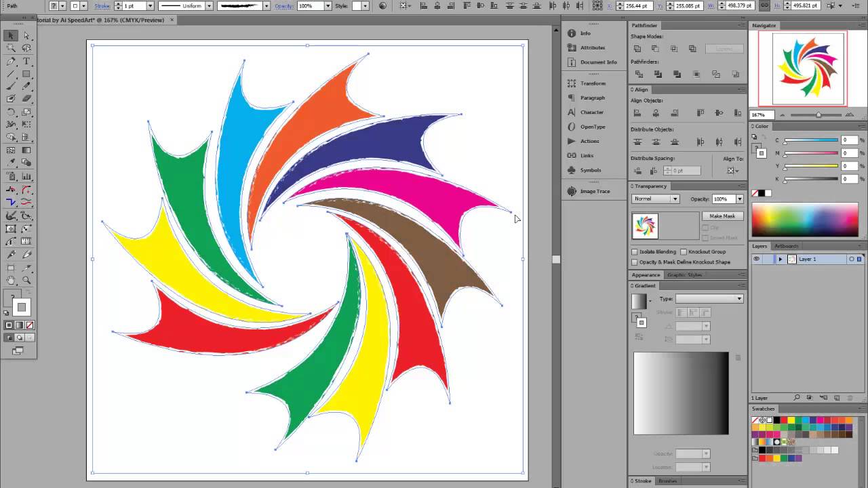
Task: Select the Rectangle tool
Action: pos(26,74)
